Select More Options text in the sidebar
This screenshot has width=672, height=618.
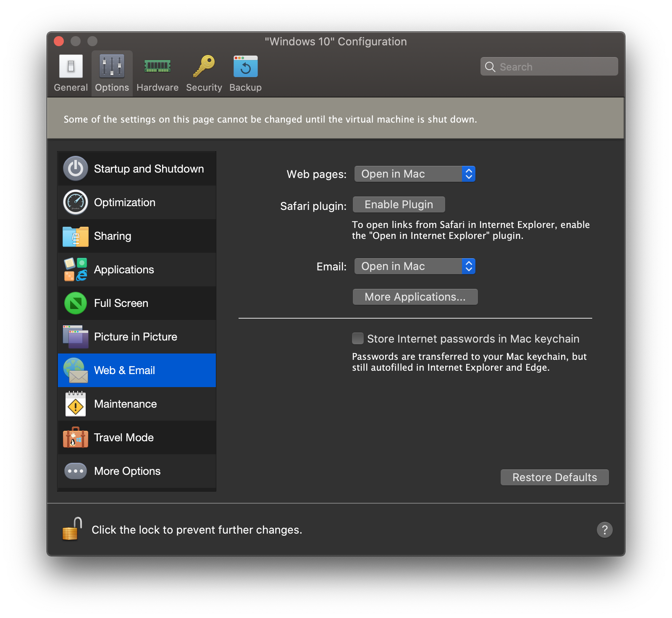tap(127, 471)
